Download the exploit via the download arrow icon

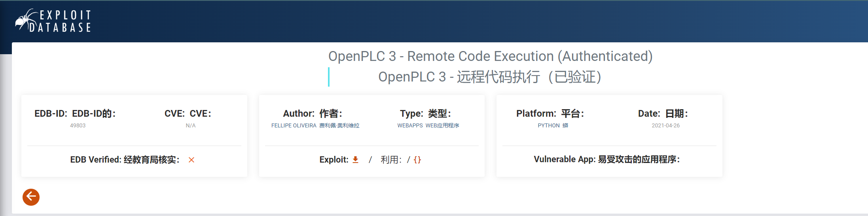(355, 159)
